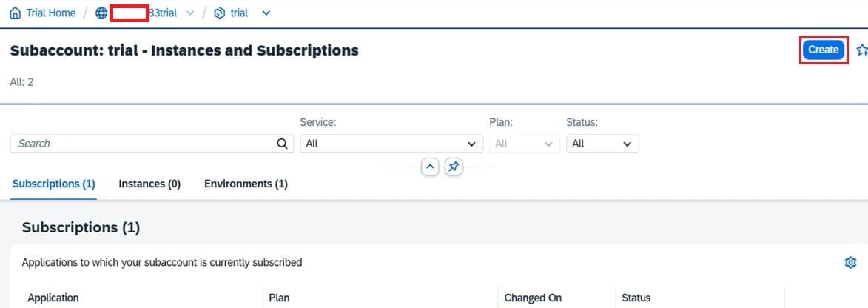Select the Subscriptions (1) tab
Screen dimensions: 868x308
click(54, 184)
